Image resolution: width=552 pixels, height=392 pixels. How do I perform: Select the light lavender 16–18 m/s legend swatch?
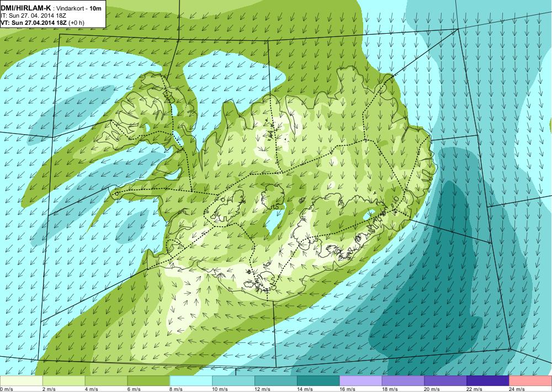pos(360,381)
